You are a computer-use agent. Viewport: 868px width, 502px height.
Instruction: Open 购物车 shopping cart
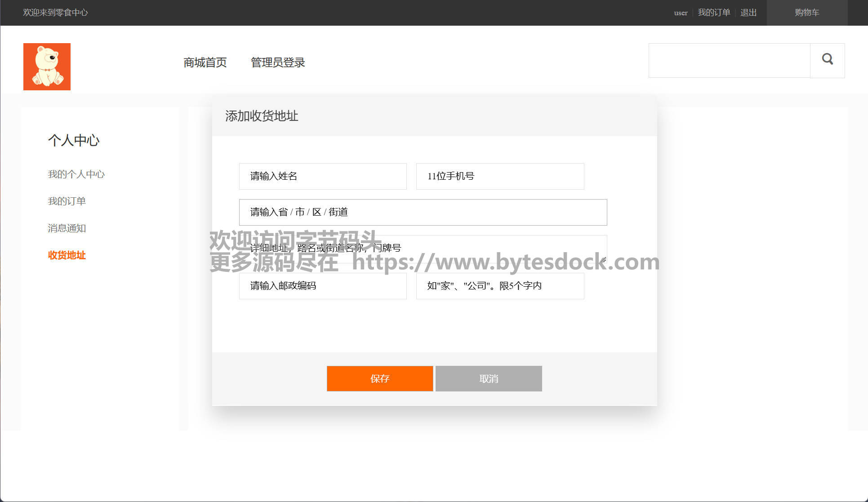806,13
